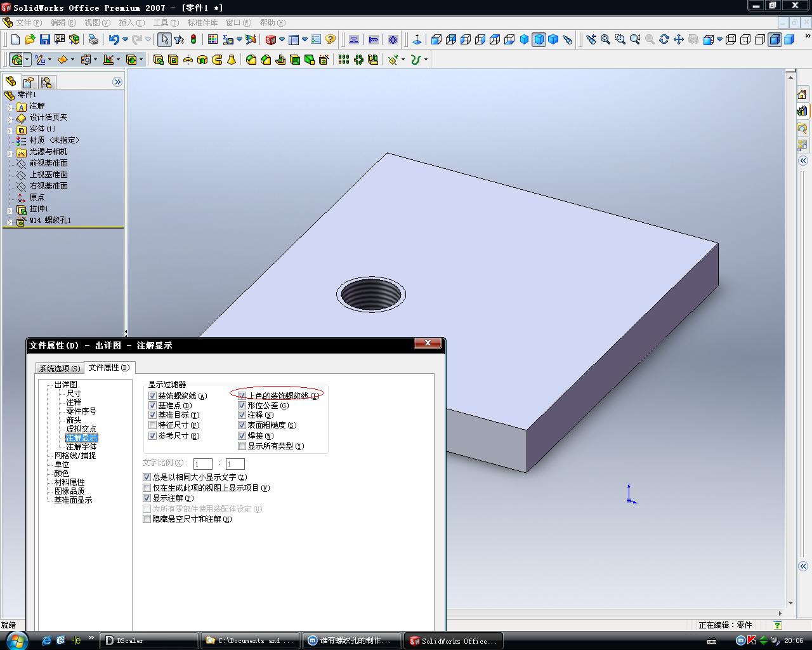The width and height of the screenshot is (812, 650).
Task: Choose the Pan view tool
Action: click(679, 39)
